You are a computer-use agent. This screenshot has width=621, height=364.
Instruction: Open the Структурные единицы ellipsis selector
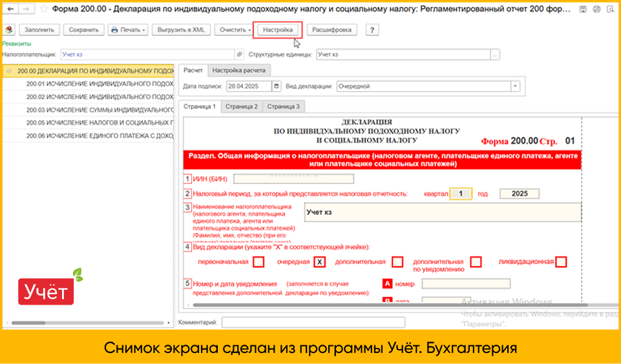tap(495, 55)
